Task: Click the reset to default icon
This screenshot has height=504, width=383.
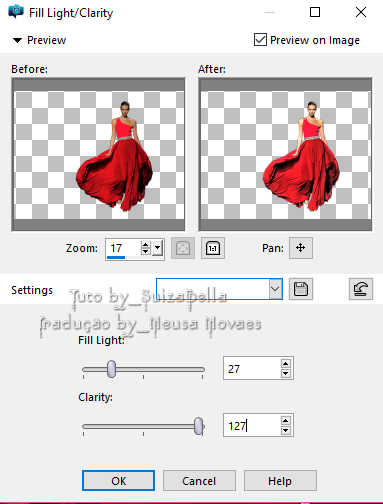Action: pyautogui.click(x=361, y=289)
